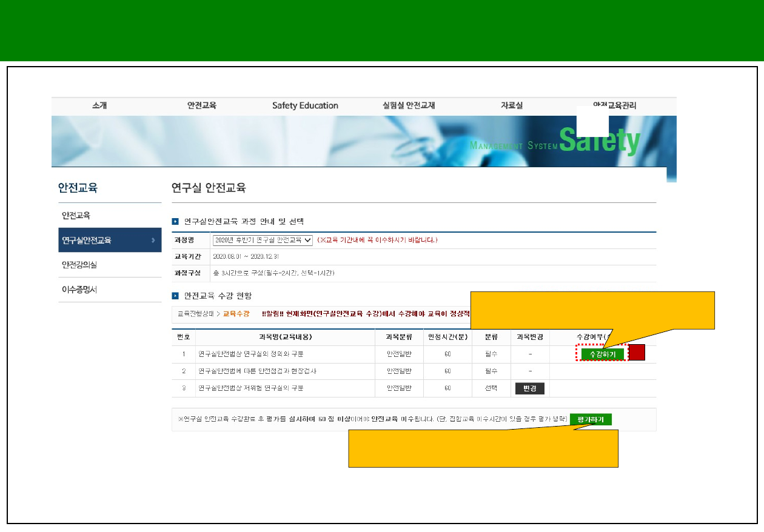The height and width of the screenshot is (532, 764).
Task: Open the 과정명 course dropdown
Action: tap(263, 240)
